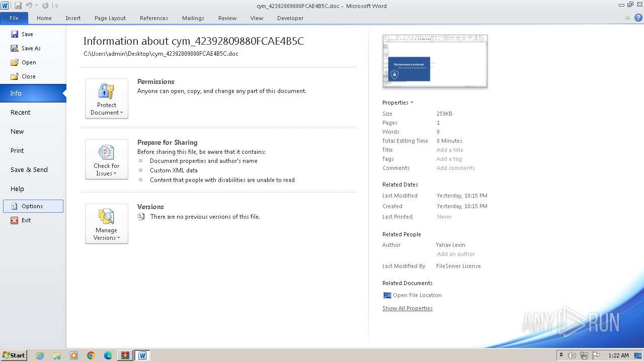Click the ribbon minimize caret icon
Image resolution: width=644 pixels, height=362 pixels.
[x=627, y=18]
